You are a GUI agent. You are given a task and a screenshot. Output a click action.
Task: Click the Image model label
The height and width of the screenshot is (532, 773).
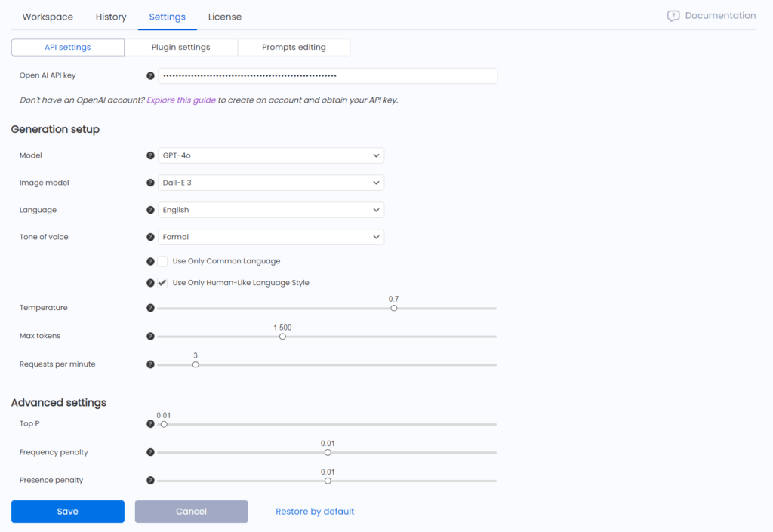pyautogui.click(x=45, y=183)
